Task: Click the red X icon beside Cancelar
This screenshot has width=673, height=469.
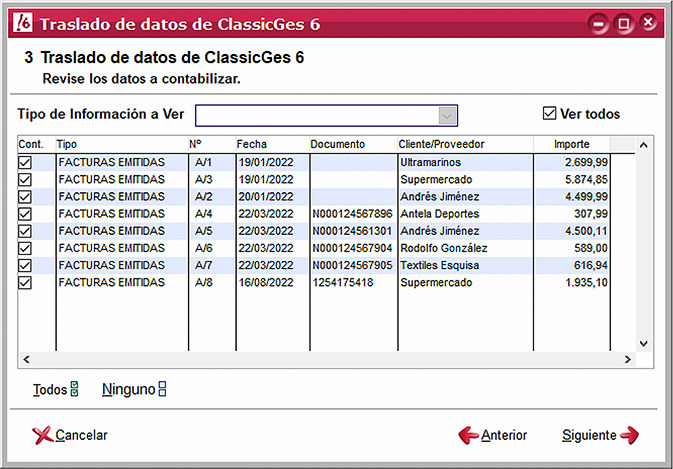Action: (42, 435)
